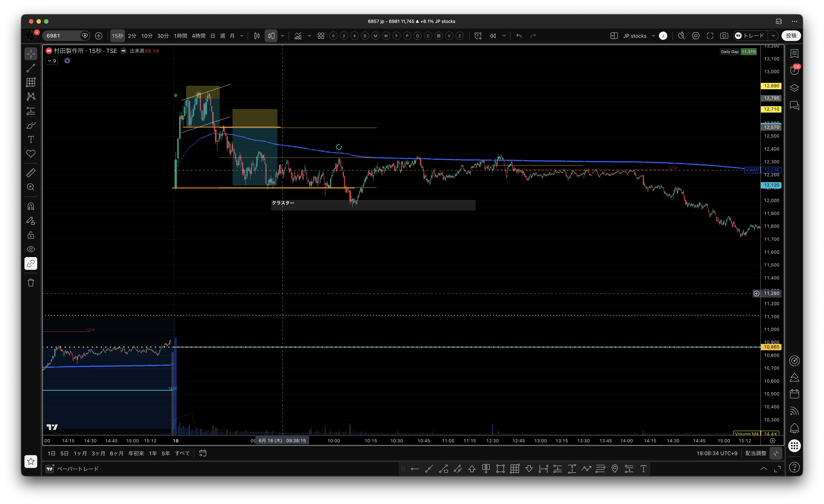Screen dimensions: 824x504
Task: Expand the interval list dropdown arrow
Action: tap(242, 36)
